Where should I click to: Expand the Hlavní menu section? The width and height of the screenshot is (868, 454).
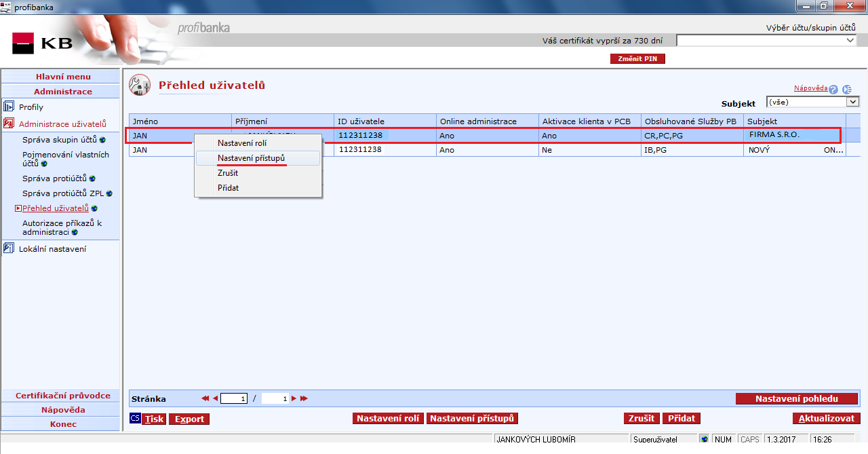[63, 77]
